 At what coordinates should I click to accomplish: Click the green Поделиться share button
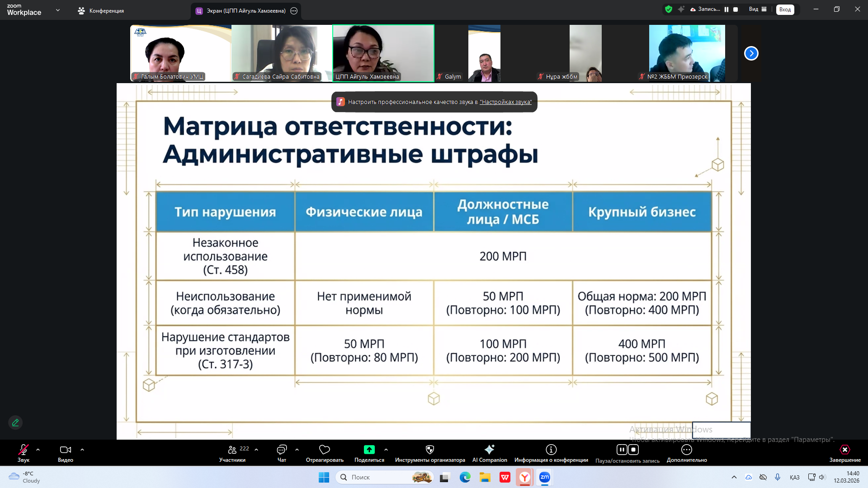(x=369, y=450)
